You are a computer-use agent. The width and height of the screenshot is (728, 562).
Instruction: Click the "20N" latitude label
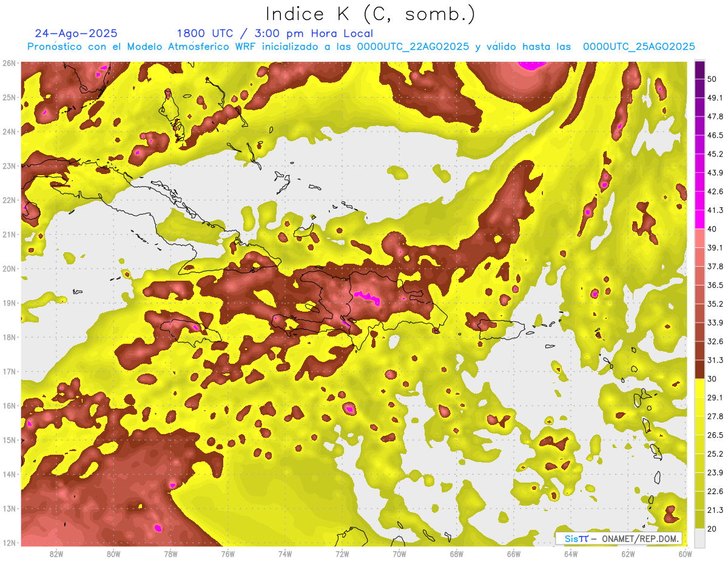click(x=9, y=269)
